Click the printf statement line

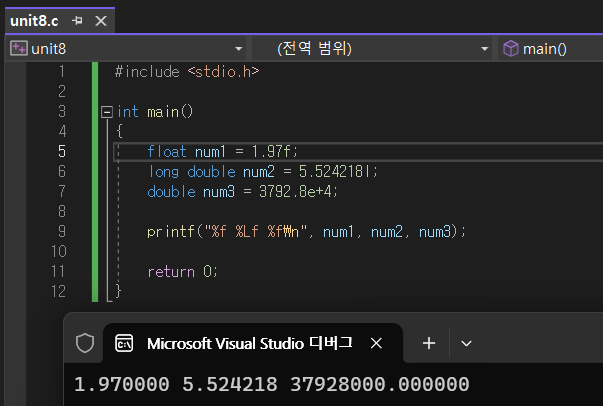pyautogui.click(x=306, y=231)
